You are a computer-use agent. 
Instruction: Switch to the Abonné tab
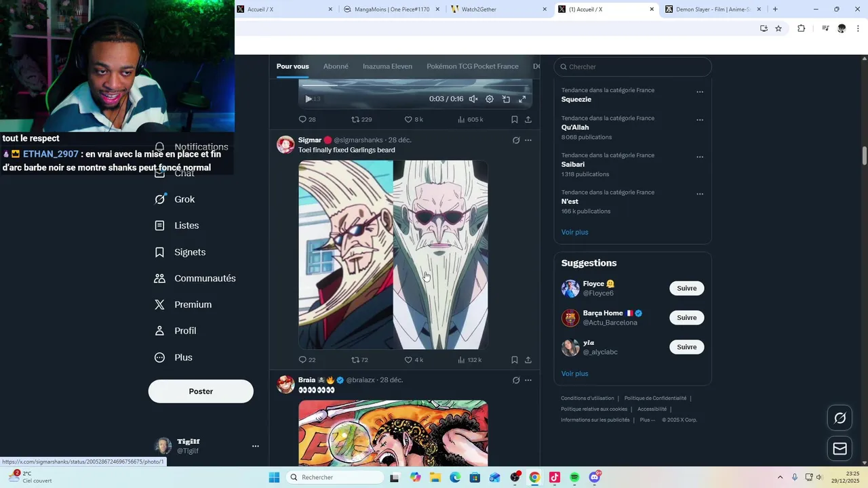(336, 66)
